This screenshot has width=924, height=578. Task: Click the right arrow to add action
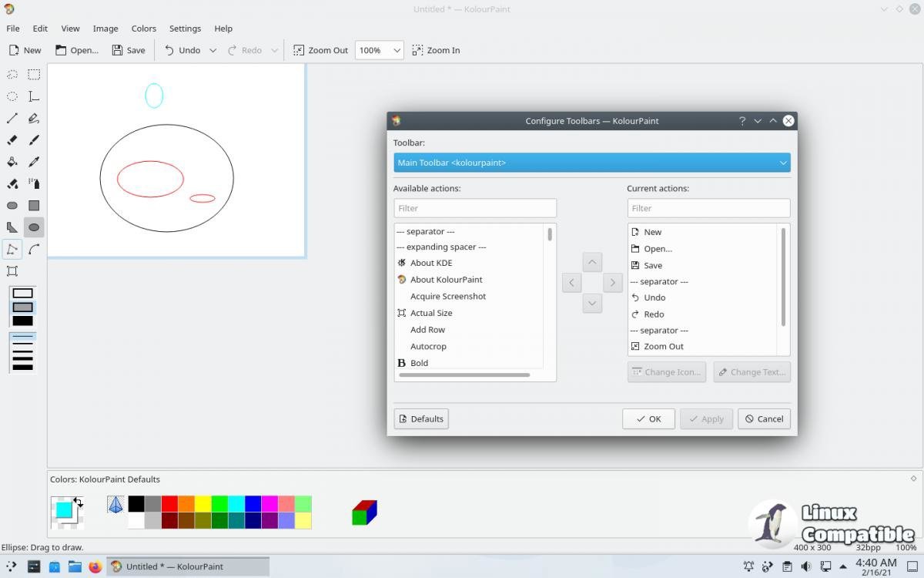(612, 283)
